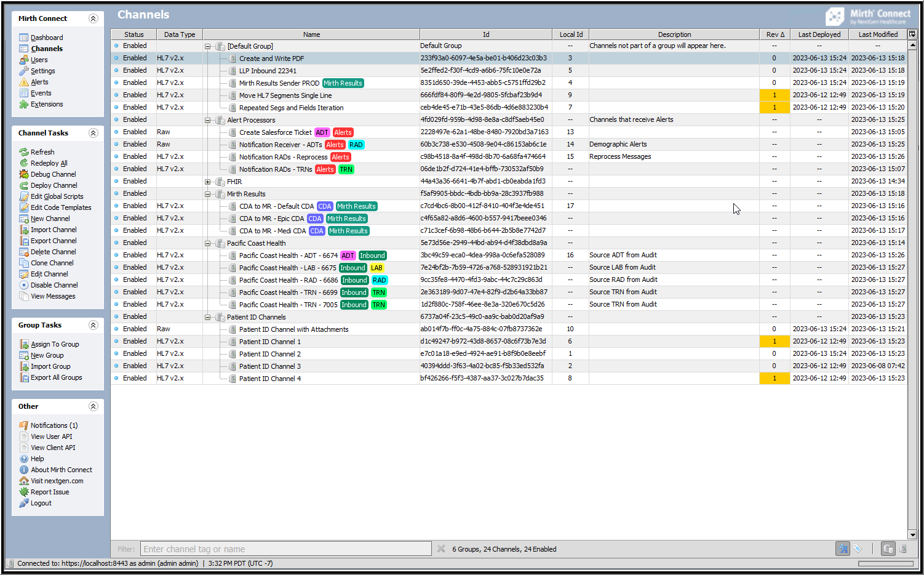
Task: Expand the FHIR group
Action: 208,182
